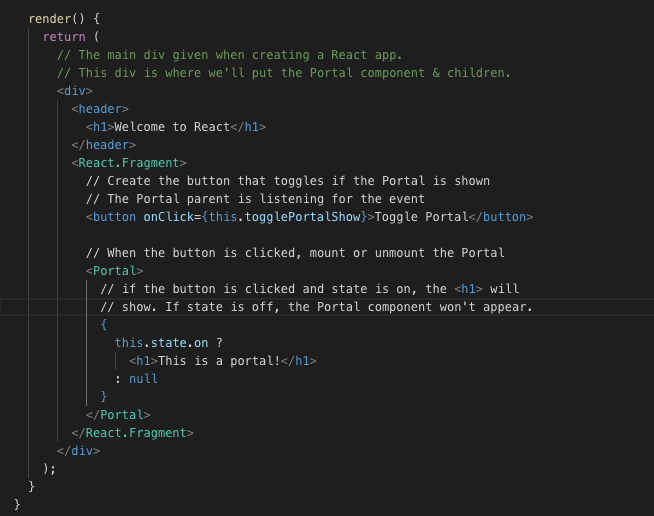Click the "Welcome to React" heading text
Viewport: 654px width, 516px height.
172,127
